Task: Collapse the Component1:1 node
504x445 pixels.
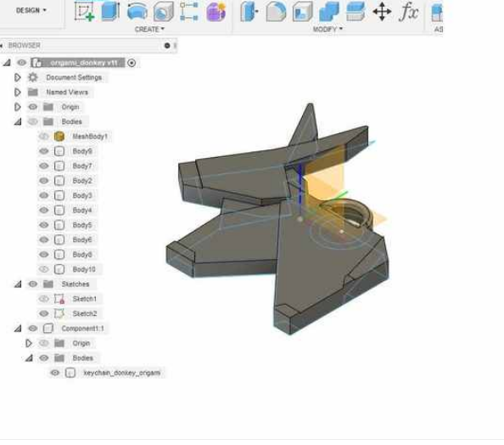Action: pyautogui.click(x=18, y=329)
